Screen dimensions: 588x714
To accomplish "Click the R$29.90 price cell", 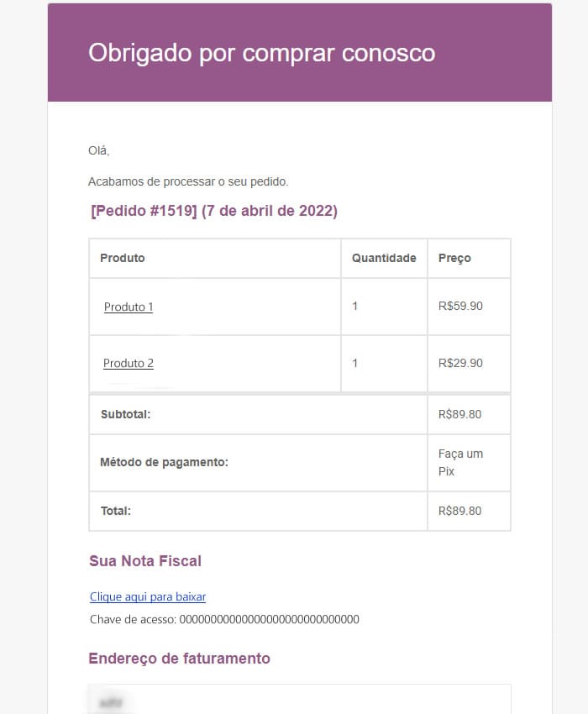I will click(x=460, y=363).
